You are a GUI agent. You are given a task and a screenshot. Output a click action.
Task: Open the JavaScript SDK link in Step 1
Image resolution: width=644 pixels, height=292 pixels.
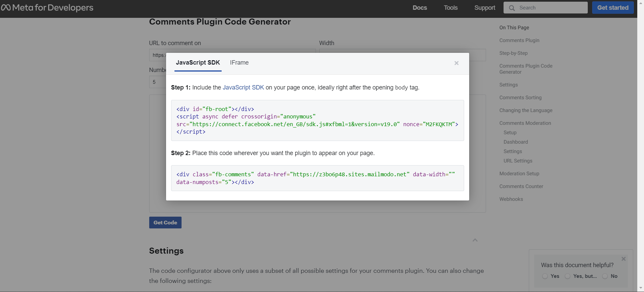tap(243, 87)
